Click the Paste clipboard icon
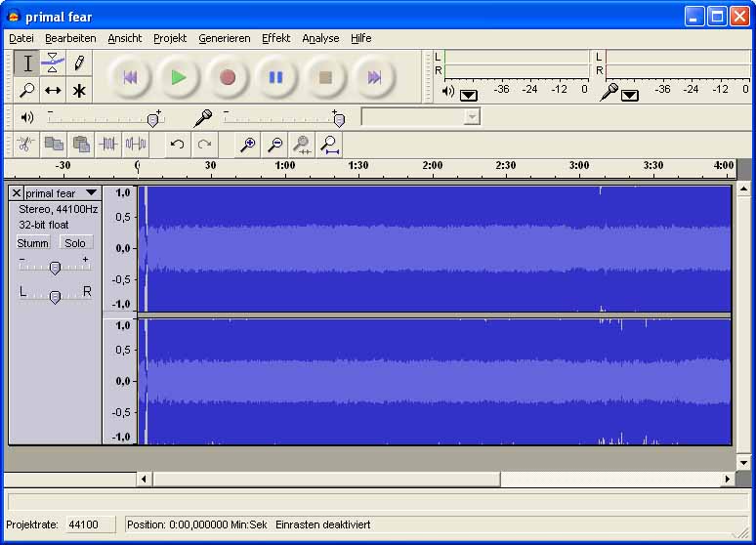 (x=81, y=144)
